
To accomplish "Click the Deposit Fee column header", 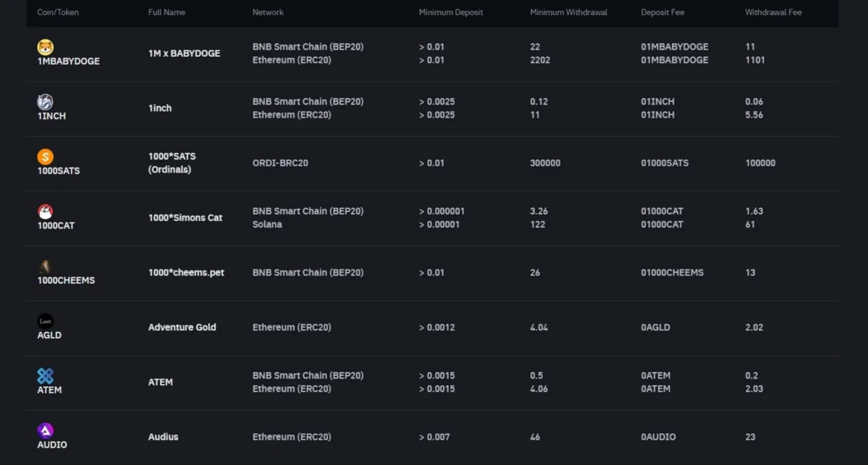I will click(662, 12).
